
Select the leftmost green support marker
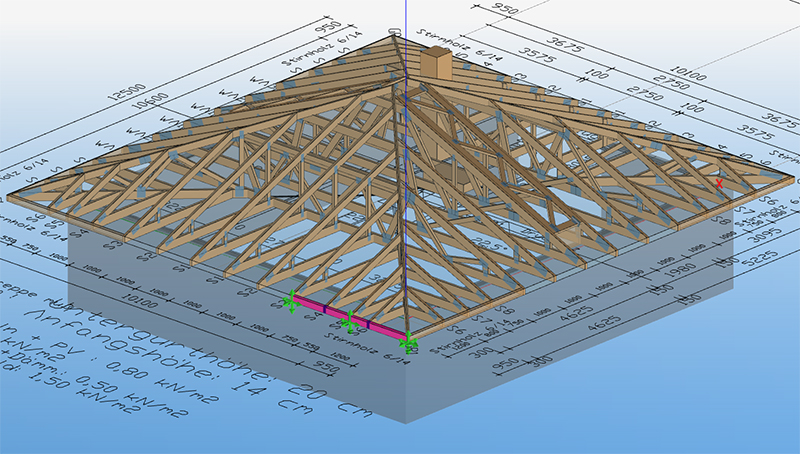tap(291, 300)
